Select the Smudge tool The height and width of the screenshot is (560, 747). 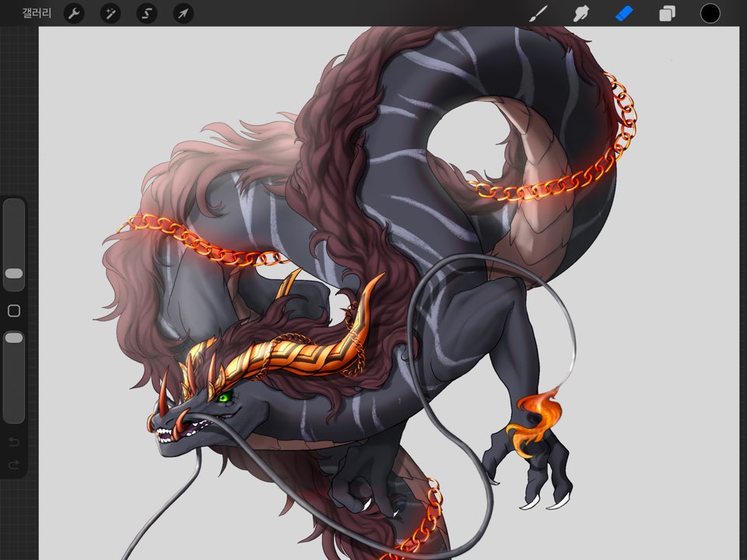580,13
